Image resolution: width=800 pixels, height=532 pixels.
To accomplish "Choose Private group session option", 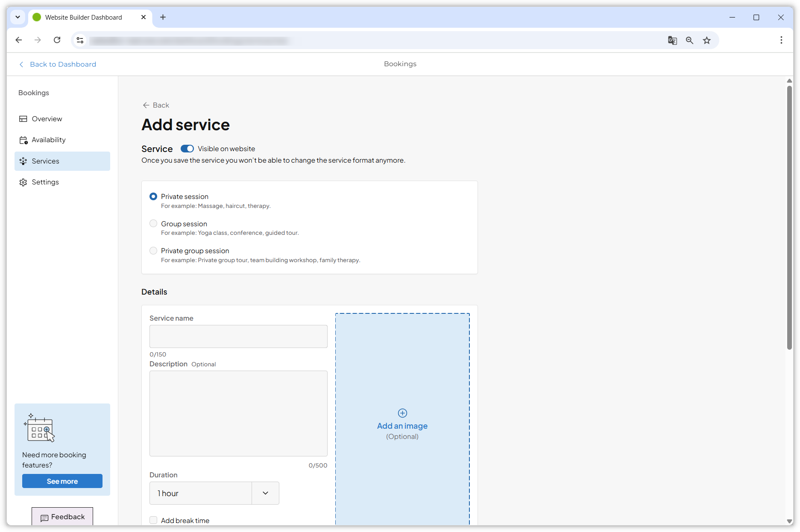I will point(153,251).
